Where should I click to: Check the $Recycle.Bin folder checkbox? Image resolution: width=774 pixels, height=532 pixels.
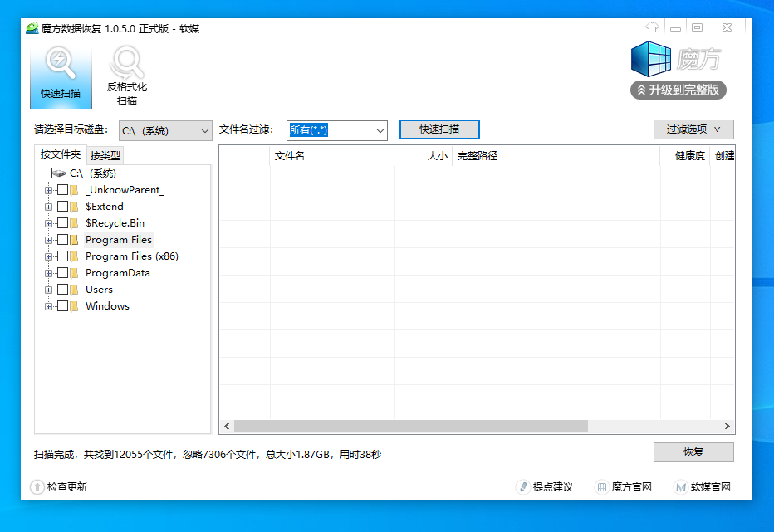62,223
